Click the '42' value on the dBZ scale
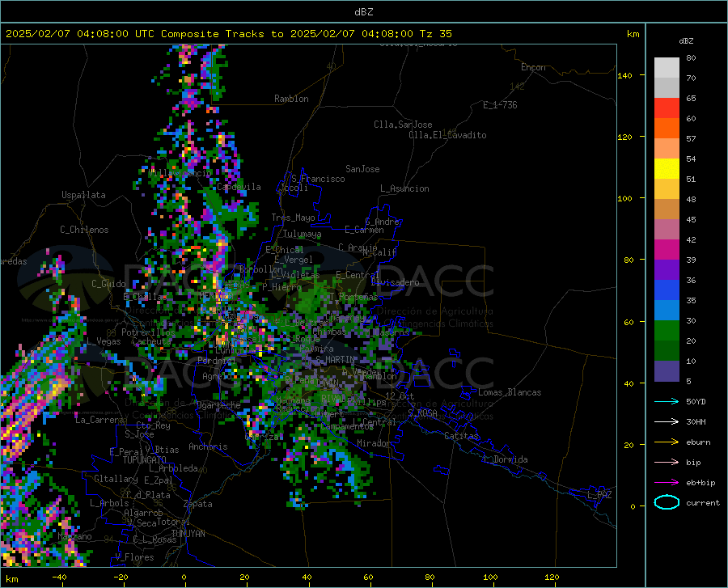The height and width of the screenshot is (588, 728). pos(691,240)
